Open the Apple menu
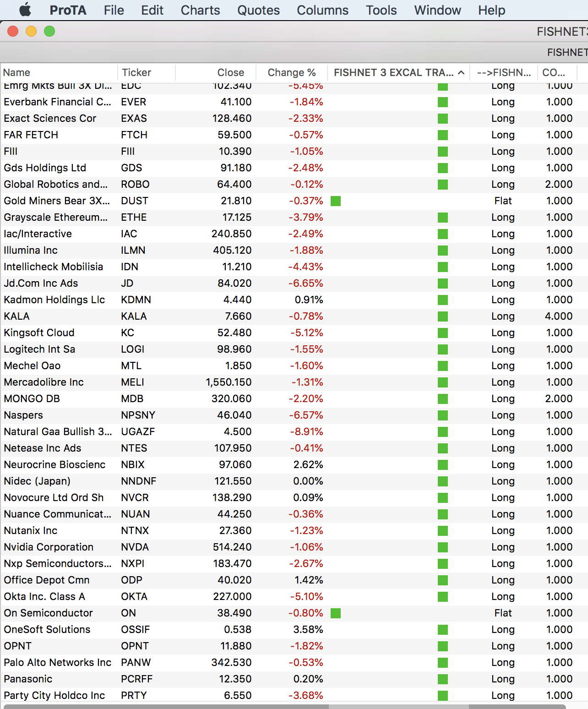The height and width of the screenshot is (709, 588). pos(25,10)
